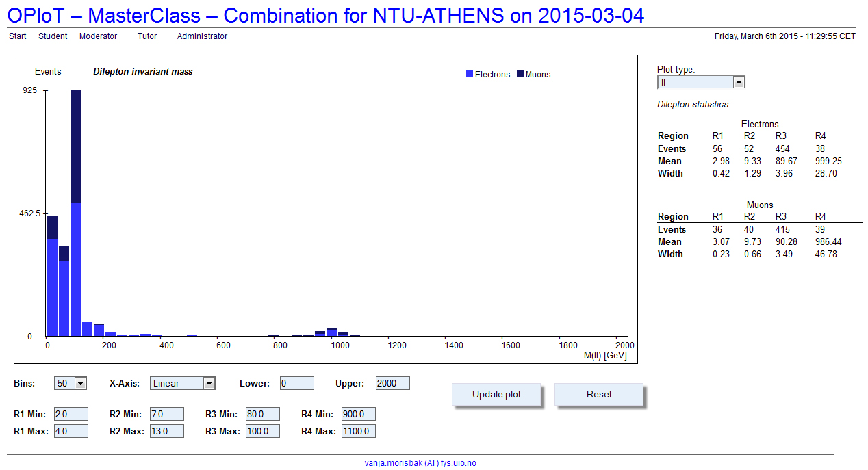The width and height of the screenshot is (868, 470).
Task: Click Electrons R1 mean value 2.98
Action: pyautogui.click(x=721, y=161)
